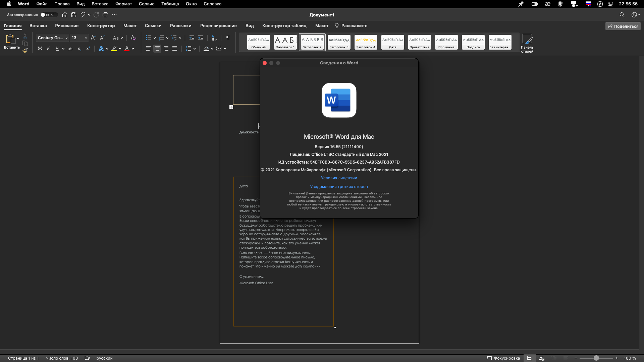The height and width of the screenshot is (362, 644).
Task: Toggle paragraph marks display
Action: click(x=228, y=38)
